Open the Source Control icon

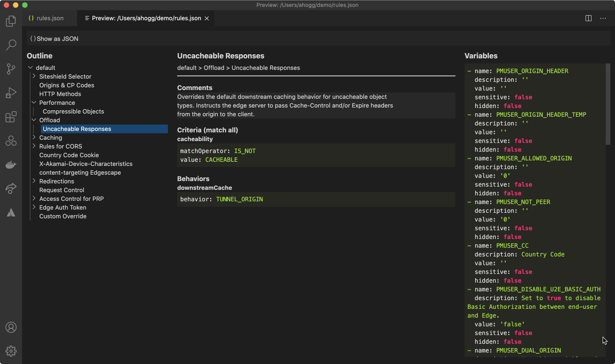[11, 69]
